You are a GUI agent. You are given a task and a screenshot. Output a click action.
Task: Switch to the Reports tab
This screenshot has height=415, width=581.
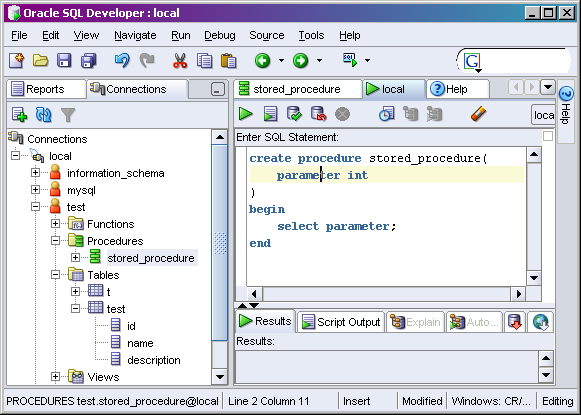point(46,89)
